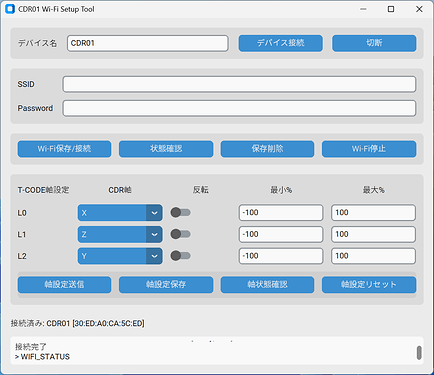Click the L2 最大% field showing 100
Image resolution: width=434 pixels, height=375 pixels.
(x=373, y=256)
